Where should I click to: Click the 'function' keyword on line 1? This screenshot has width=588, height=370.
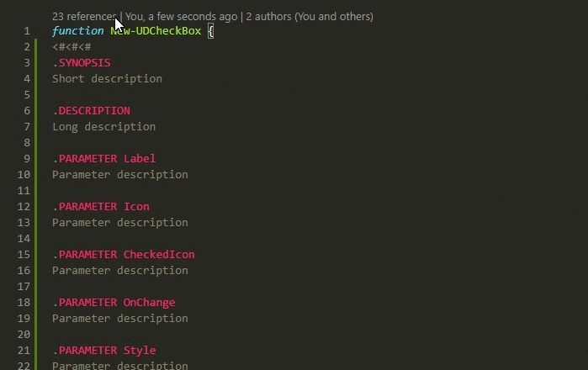pyautogui.click(x=78, y=31)
